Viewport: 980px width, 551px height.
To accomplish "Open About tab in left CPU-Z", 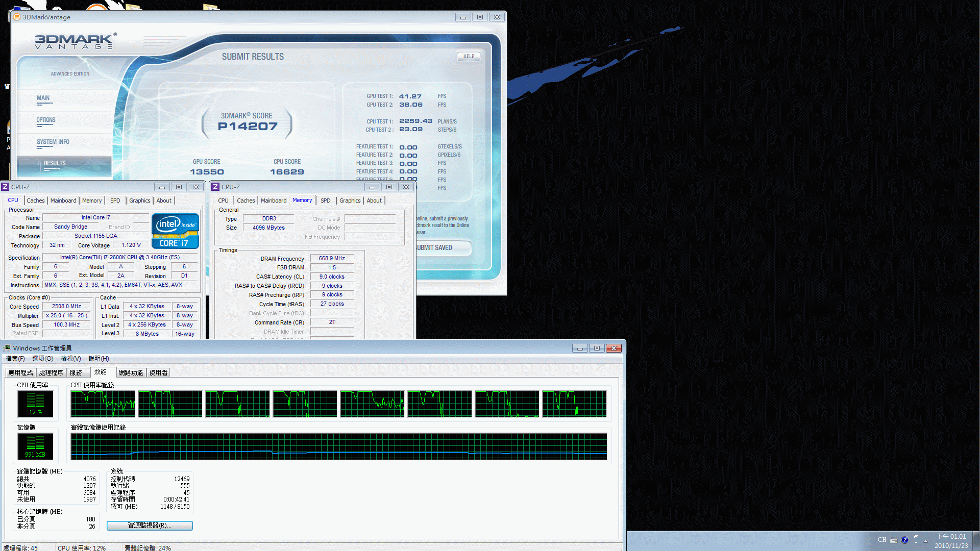I will [x=164, y=201].
